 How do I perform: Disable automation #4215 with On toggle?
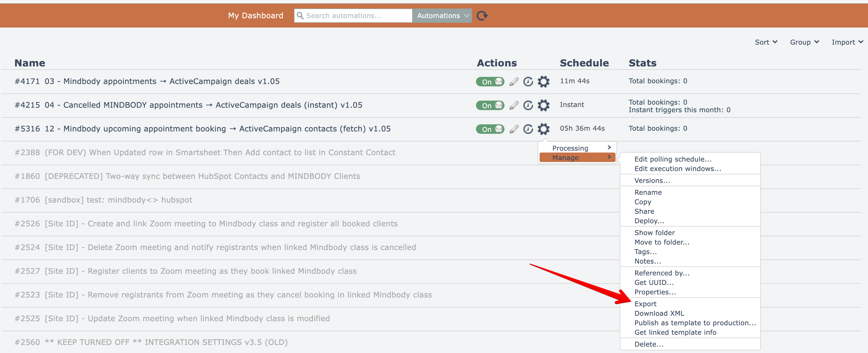coord(490,105)
